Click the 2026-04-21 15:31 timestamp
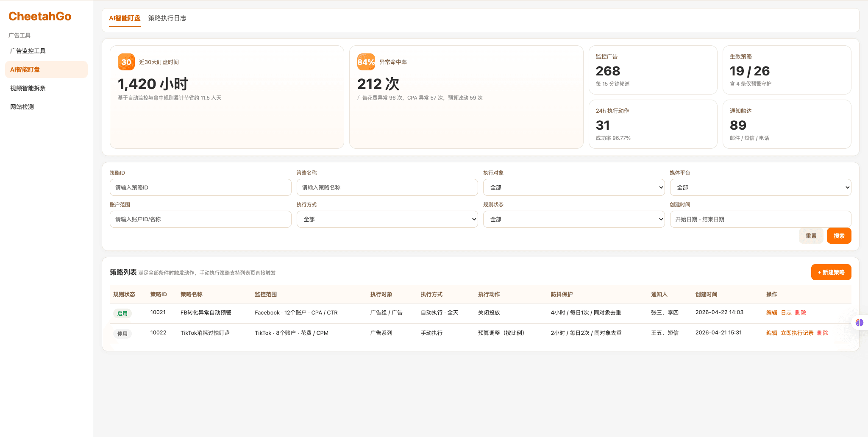The image size is (868, 437). coord(718,333)
